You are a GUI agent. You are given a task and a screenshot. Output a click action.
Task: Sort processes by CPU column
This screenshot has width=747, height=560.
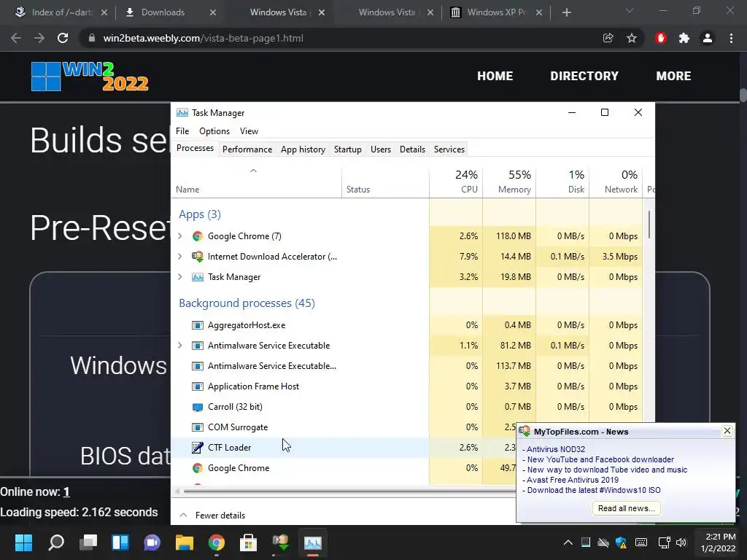457,182
